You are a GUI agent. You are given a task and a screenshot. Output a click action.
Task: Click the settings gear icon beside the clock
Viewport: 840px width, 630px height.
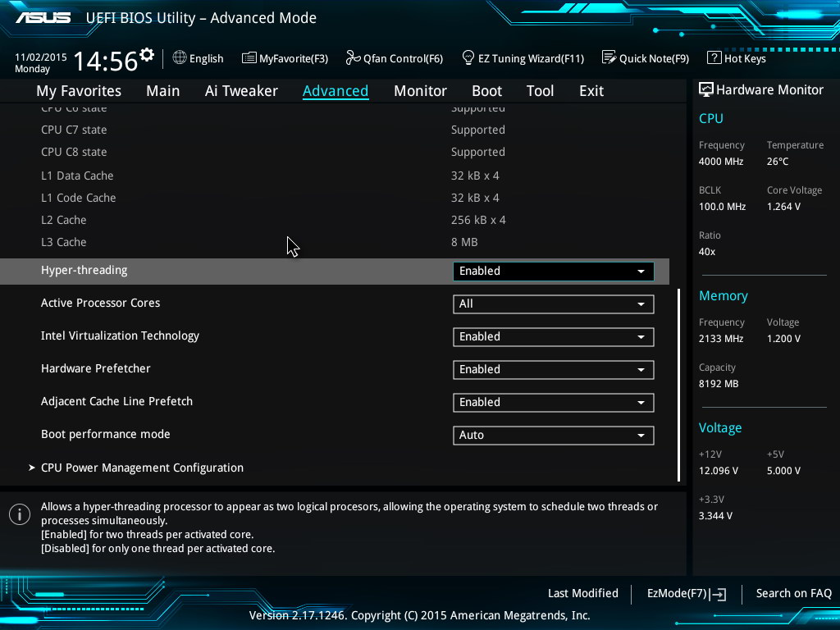click(x=147, y=56)
